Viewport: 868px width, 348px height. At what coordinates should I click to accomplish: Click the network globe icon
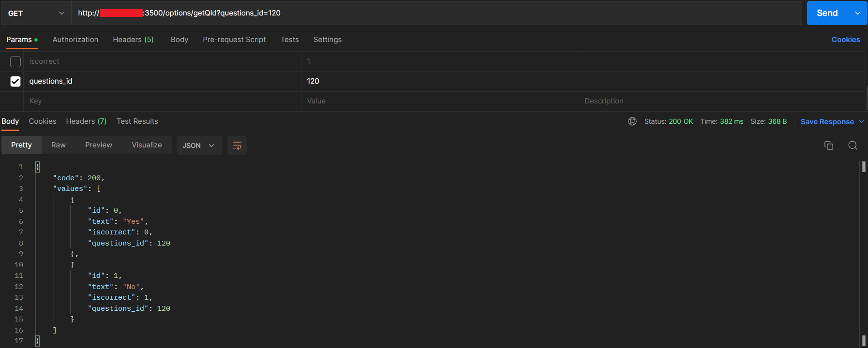tap(632, 121)
